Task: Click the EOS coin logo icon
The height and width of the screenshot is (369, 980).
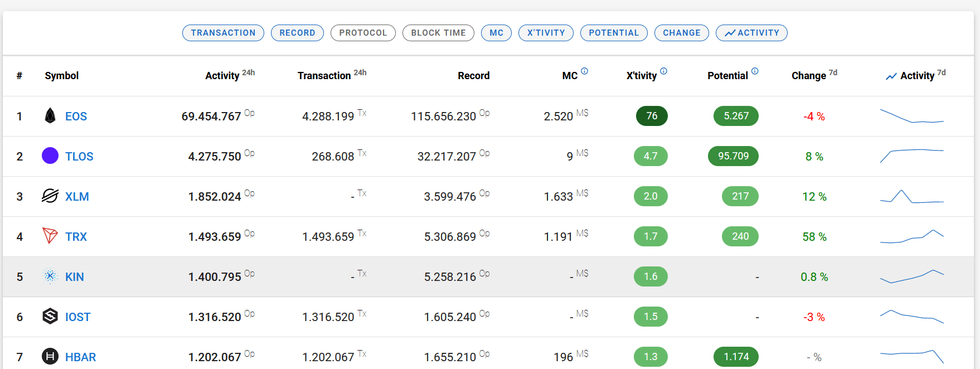Action: 50,116
